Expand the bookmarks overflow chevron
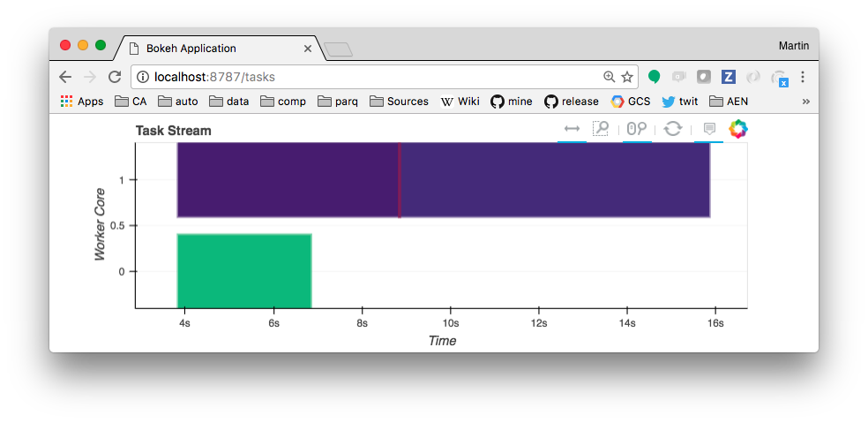 point(805,102)
